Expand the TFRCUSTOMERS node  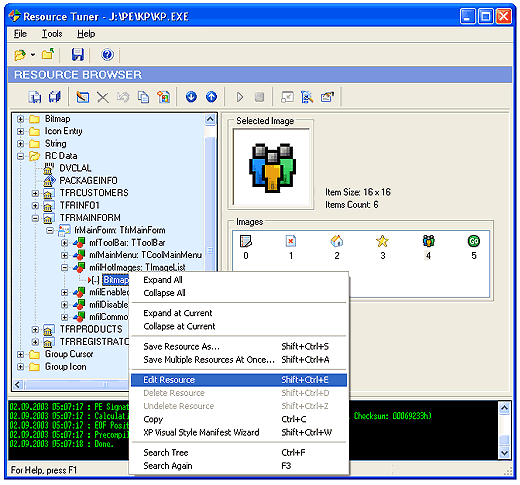[x=35, y=193]
